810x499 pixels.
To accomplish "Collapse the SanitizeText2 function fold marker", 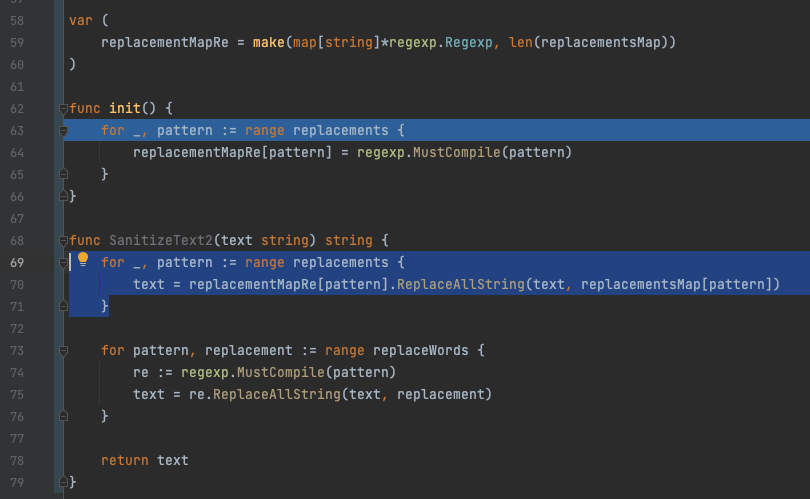I will click(x=64, y=240).
